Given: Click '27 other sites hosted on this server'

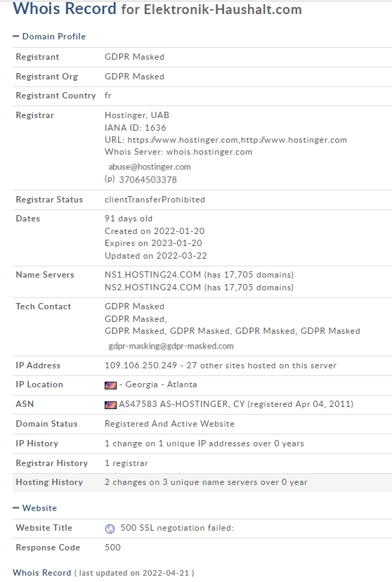Looking at the screenshot, I should coord(261,366).
